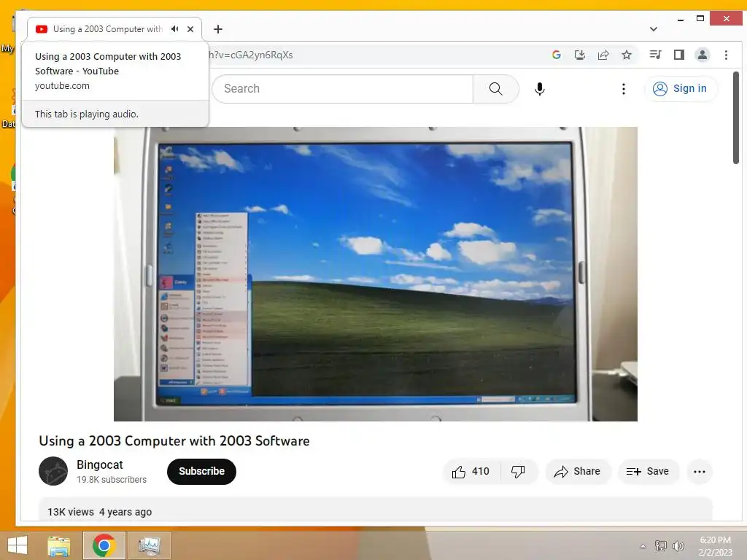
Task: Click the page vertical scrollbar
Action: (735, 118)
